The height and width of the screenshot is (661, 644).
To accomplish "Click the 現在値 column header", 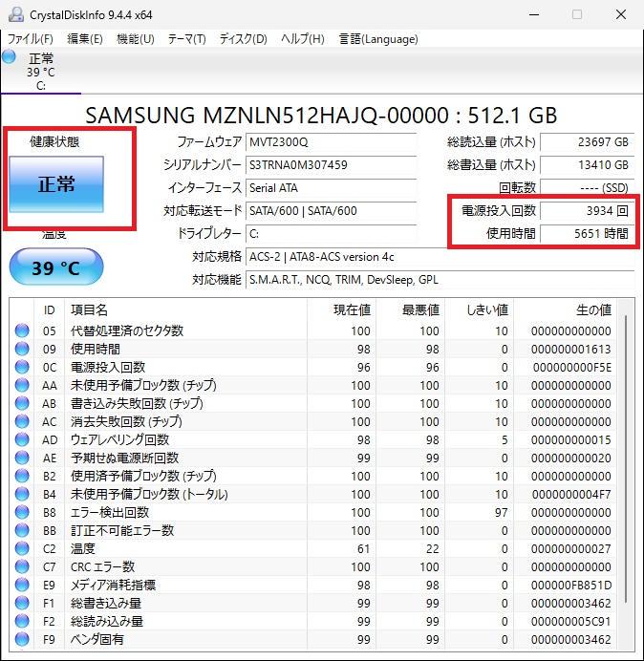I will coord(342,310).
